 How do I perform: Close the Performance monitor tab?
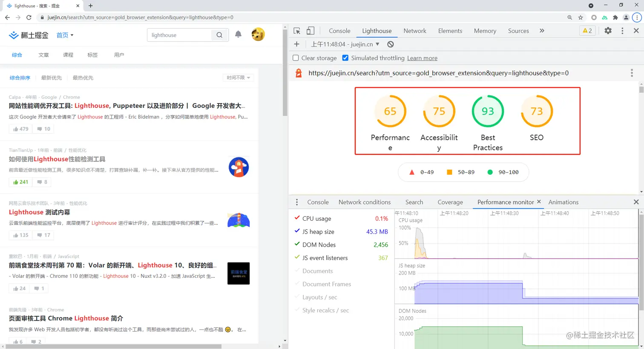tap(539, 202)
